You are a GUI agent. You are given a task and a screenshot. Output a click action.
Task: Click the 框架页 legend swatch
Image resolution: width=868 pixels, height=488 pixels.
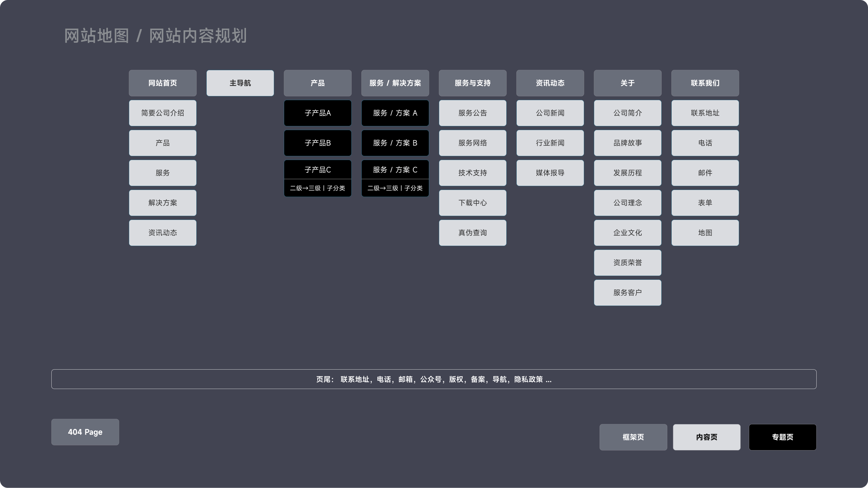pos(633,437)
